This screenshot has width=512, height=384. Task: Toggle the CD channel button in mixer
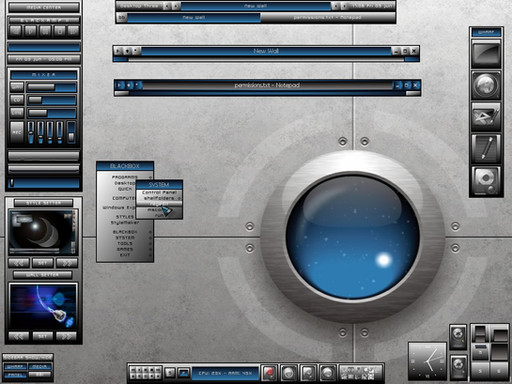(x=17, y=100)
